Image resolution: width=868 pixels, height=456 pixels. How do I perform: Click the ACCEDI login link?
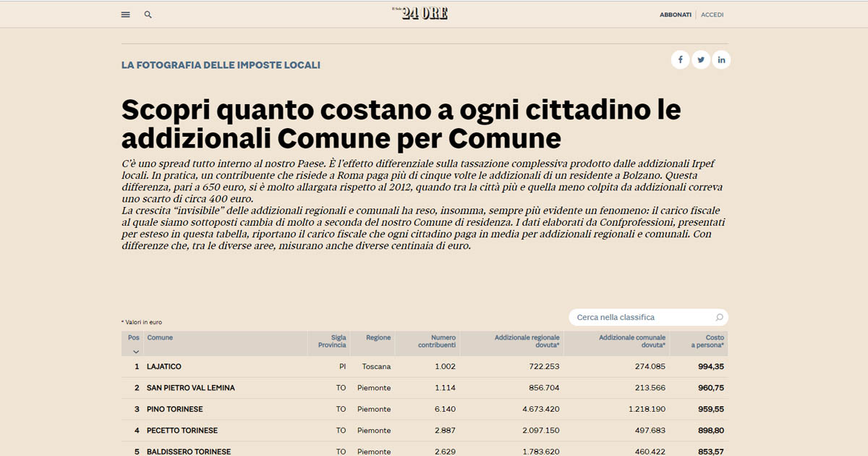(712, 14)
